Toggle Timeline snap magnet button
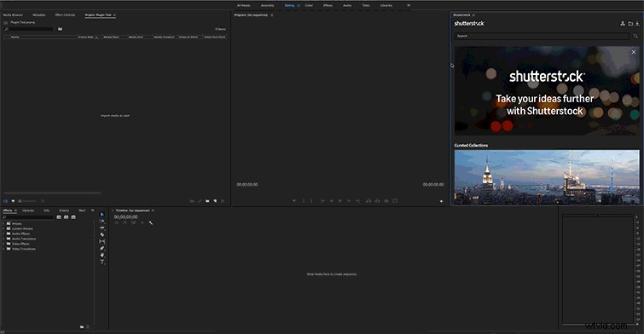The height and width of the screenshot is (334, 644). [x=125, y=222]
